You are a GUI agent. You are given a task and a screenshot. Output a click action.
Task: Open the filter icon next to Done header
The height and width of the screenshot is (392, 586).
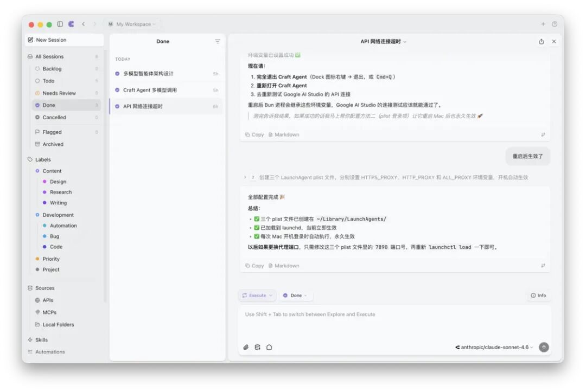tap(217, 41)
